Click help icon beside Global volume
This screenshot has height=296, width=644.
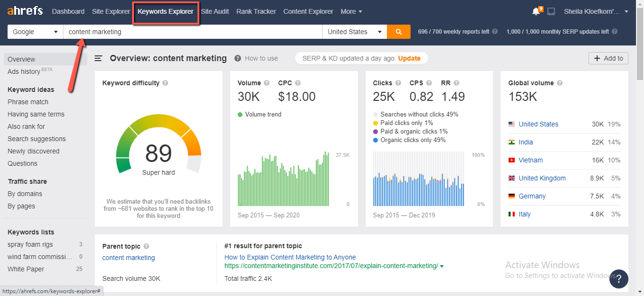point(560,83)
